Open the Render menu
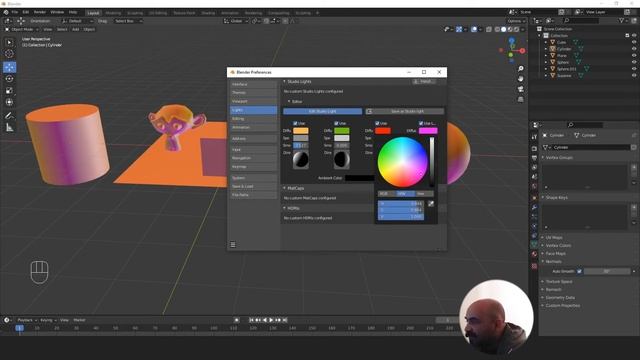This screenshot has height=360, width=640. pos(40,12)
